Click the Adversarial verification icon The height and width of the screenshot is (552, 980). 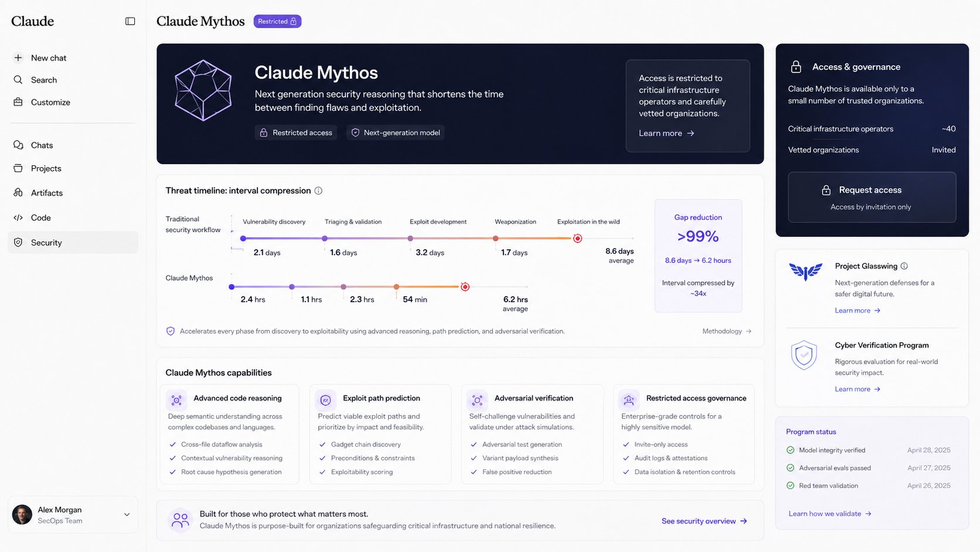477,400
